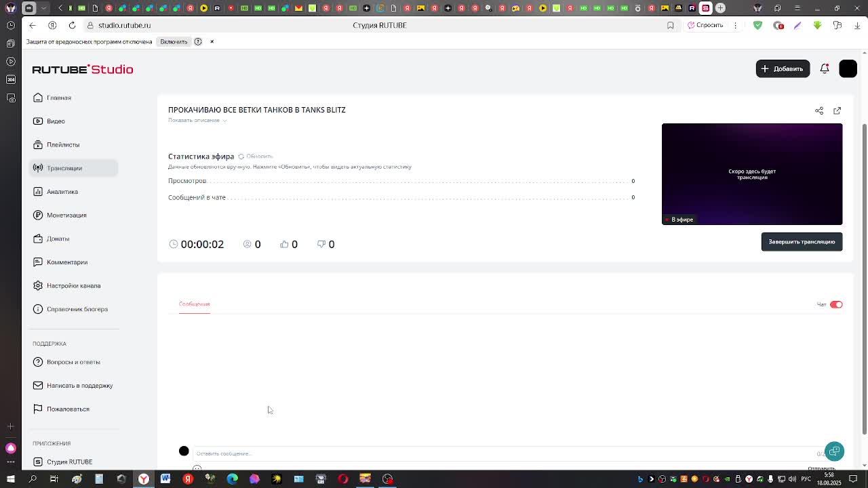Click the taskbar clock
The width and height of the screenshot is (868, 488).
click(x=829, y=479)
